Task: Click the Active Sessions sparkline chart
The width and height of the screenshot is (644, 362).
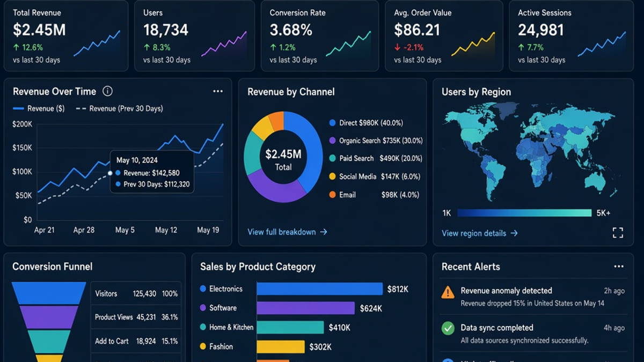Action: tap(602, 43)
